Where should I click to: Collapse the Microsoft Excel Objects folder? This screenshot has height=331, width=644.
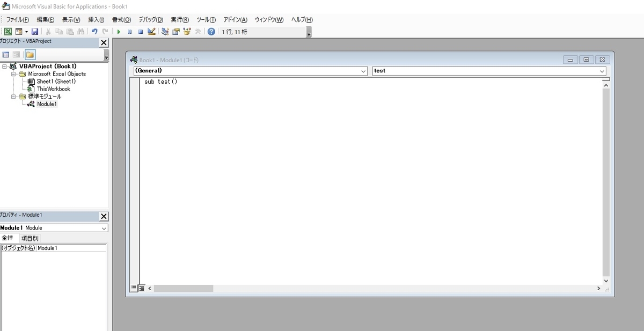click(x=14, y=74)
